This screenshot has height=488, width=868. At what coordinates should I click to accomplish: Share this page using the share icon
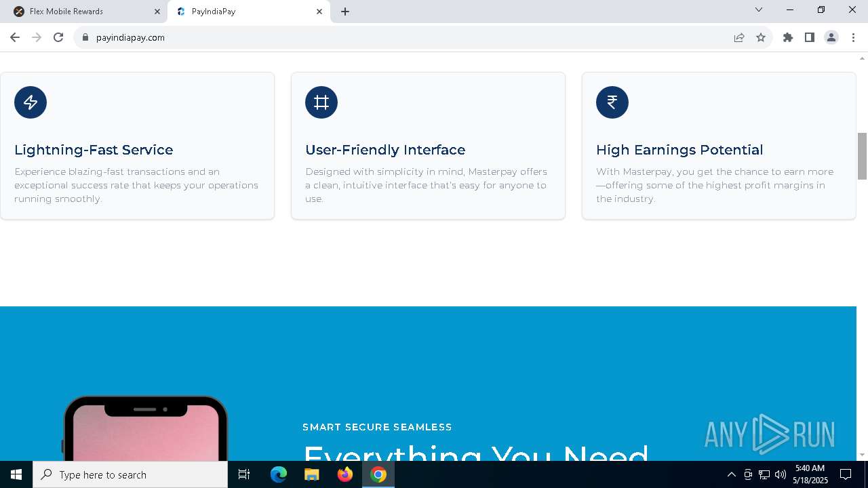739,37
